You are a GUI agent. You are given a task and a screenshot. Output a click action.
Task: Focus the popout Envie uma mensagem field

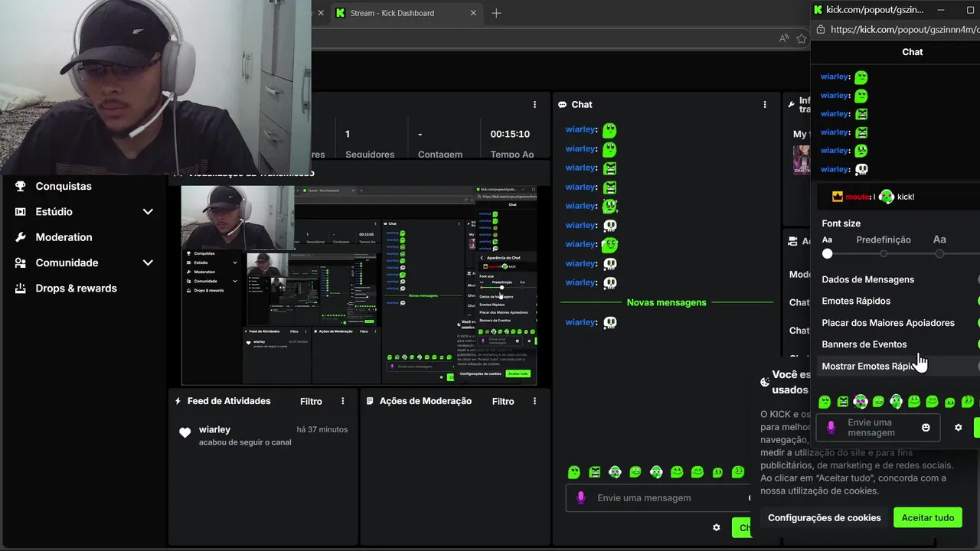pos(877,428)
